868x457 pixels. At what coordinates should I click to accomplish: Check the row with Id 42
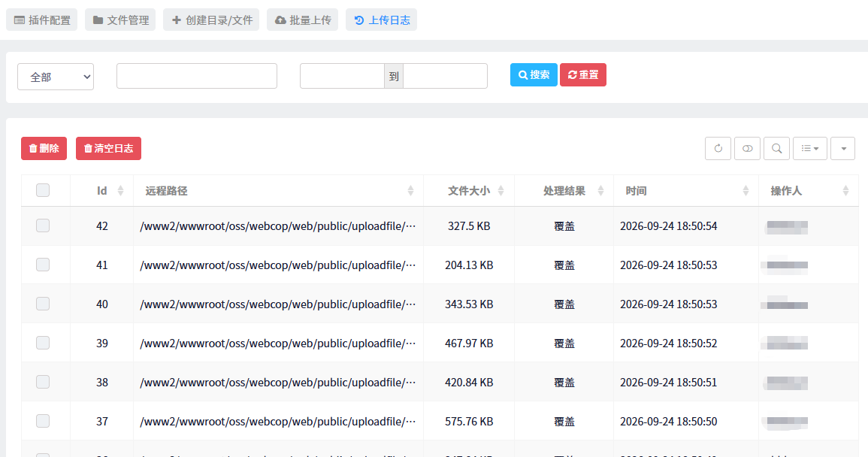pyautogui.click(x=43, y=225)
